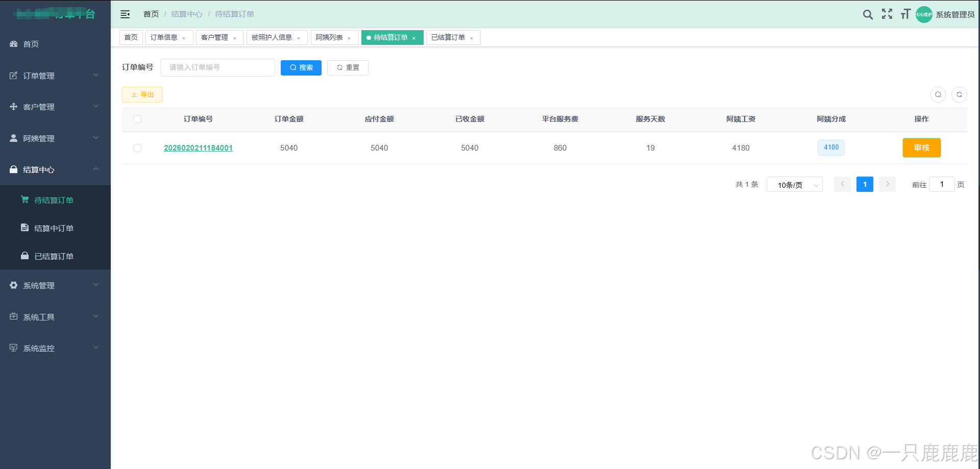This screenshot has height=469, width=980.
Task: Go to next page arrow
Action: [887, 184]
